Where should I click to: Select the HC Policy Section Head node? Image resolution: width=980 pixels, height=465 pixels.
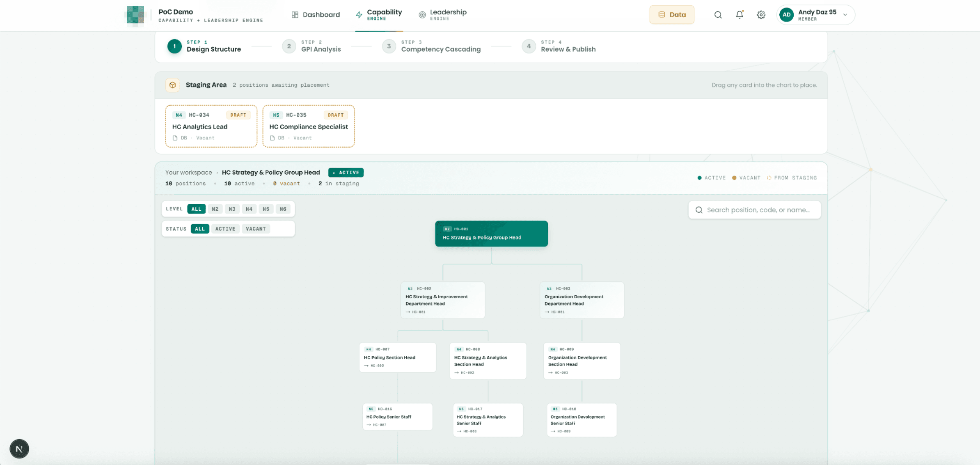(x=398, y=357)
